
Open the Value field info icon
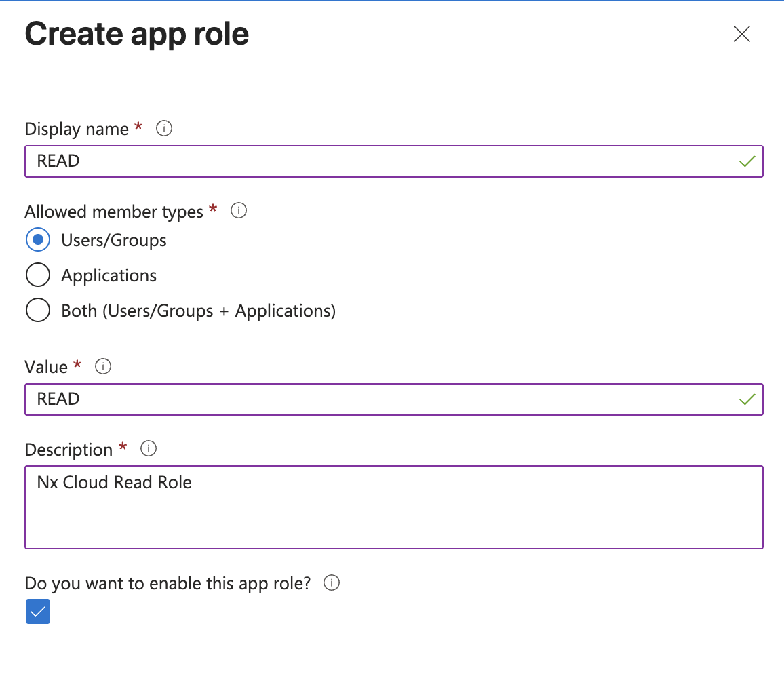point(103,366)
